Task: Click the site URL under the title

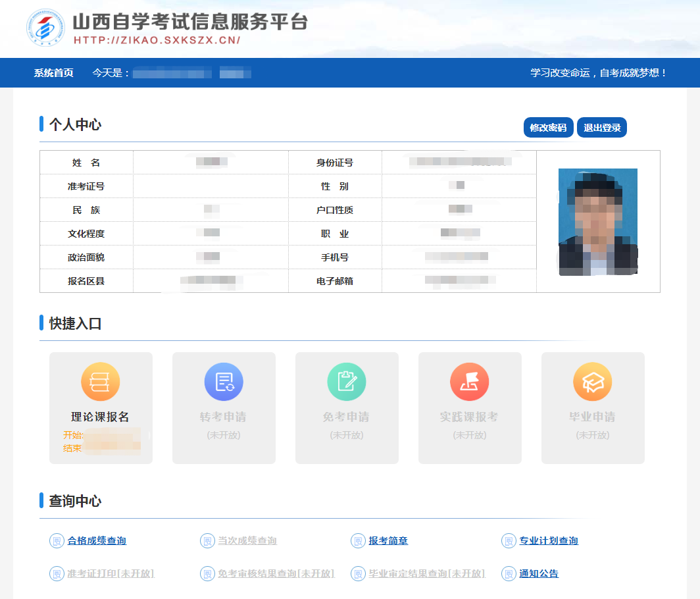Action: 157,41
